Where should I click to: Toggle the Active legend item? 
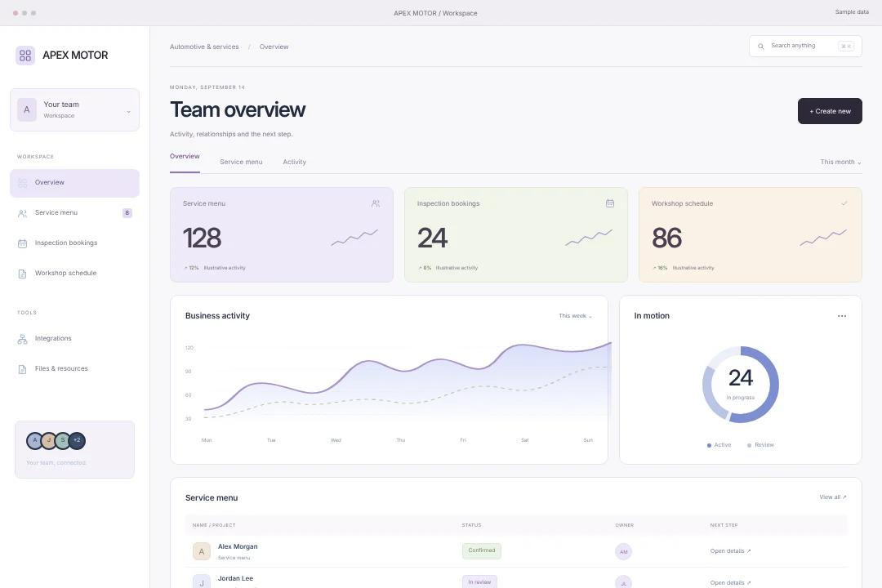point(719,445)
